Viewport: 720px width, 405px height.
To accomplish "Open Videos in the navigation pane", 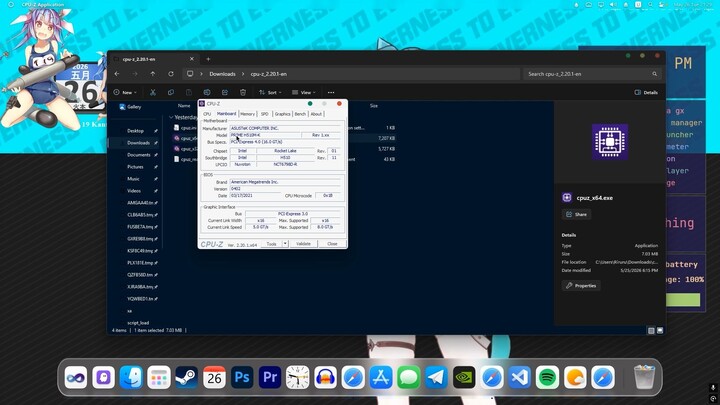I will [134, 191].
